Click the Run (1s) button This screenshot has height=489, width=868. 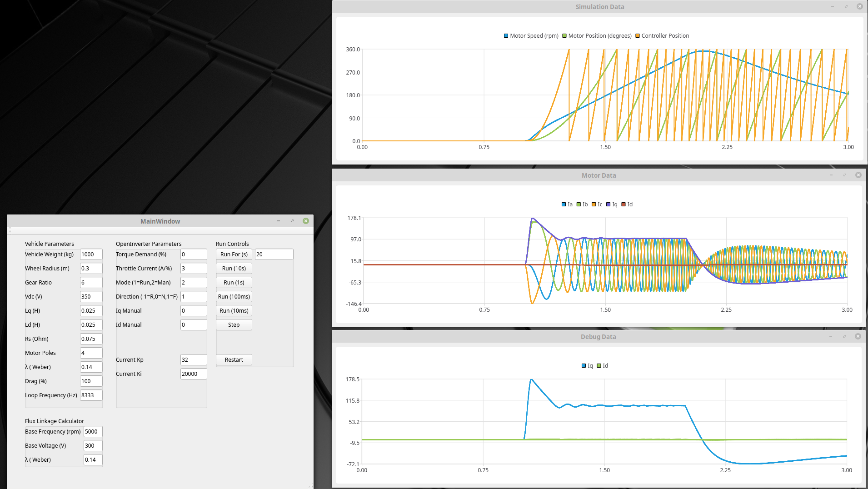point(234,283)
